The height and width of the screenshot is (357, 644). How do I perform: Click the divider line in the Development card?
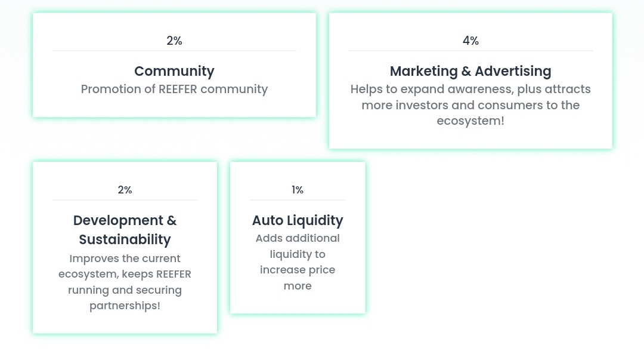(125, 200)
